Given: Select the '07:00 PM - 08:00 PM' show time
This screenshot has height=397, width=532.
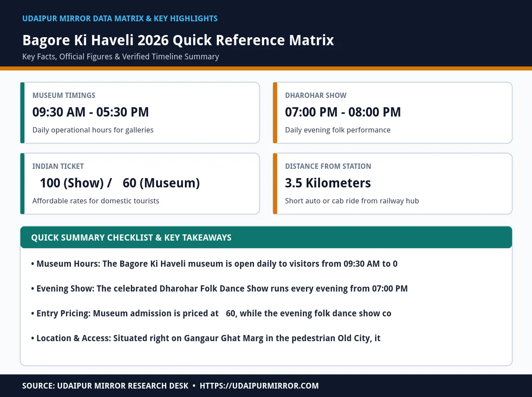Looking at the screenshot, I should click(x=343, y=112).
